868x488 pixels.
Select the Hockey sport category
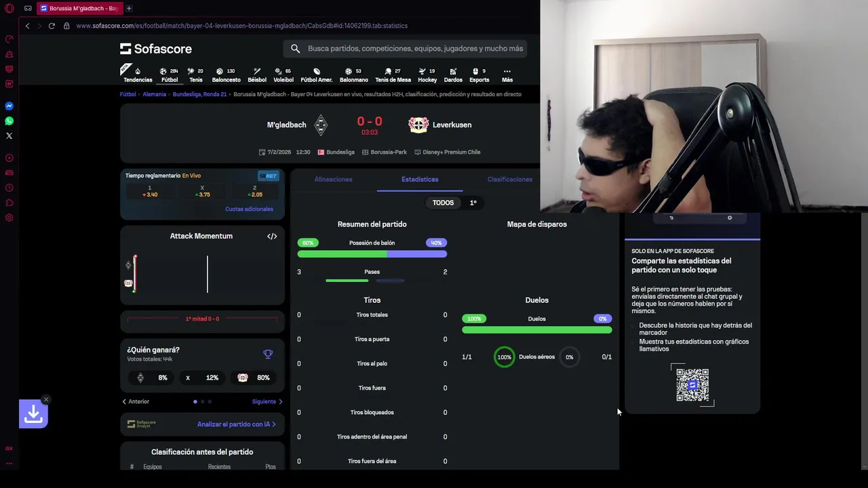[427, 75]
